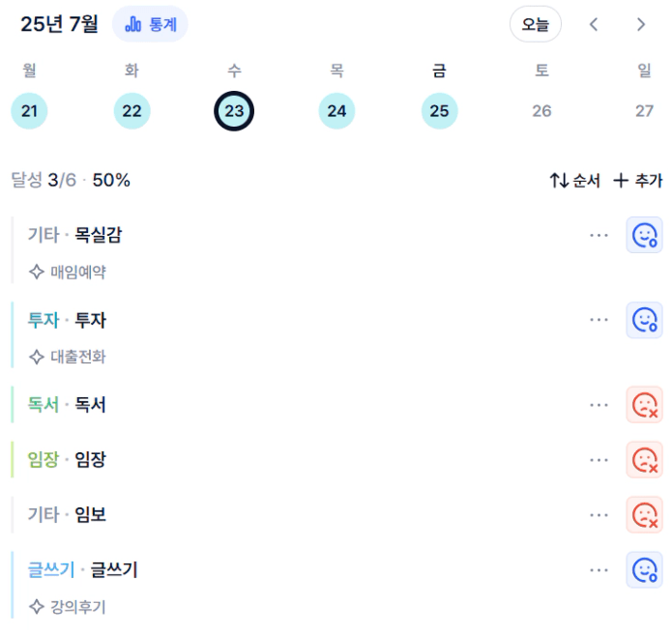Go to next week with right arrow
This screenshot has height=634, width=672.
[x=641, y=24]
